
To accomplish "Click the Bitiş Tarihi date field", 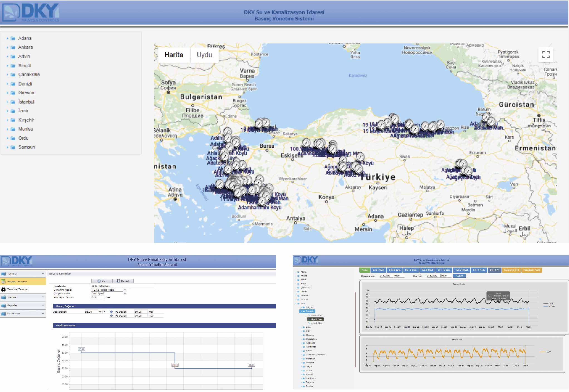I will (433, 276).
